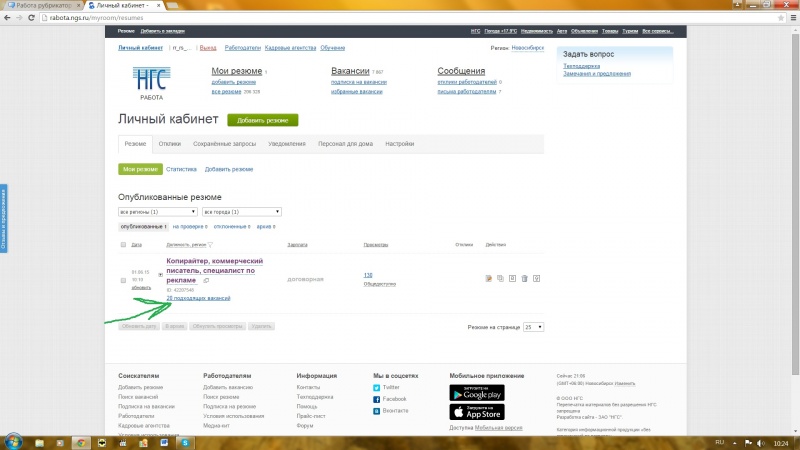Click the NGS Rabota logo
800x450 pixels.
152,80
